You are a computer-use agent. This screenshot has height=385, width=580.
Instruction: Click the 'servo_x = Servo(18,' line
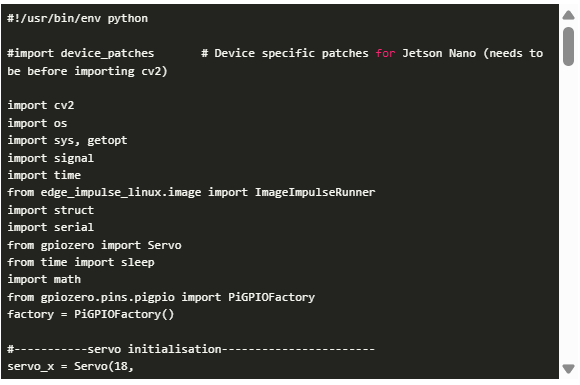pyautogui.click(x=70, y=366)
